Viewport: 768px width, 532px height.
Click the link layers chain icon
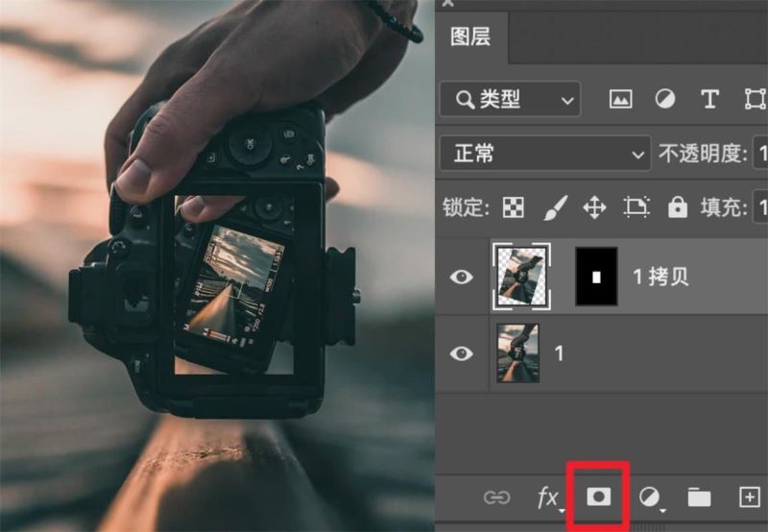tap(496, 496)
